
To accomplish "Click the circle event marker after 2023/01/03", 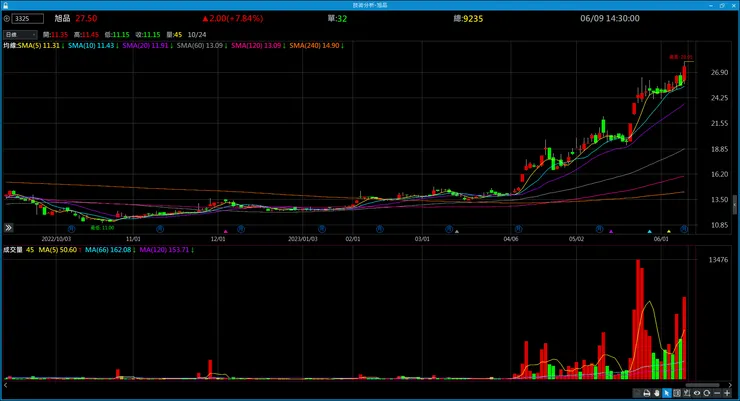I will tap(322, 229).
